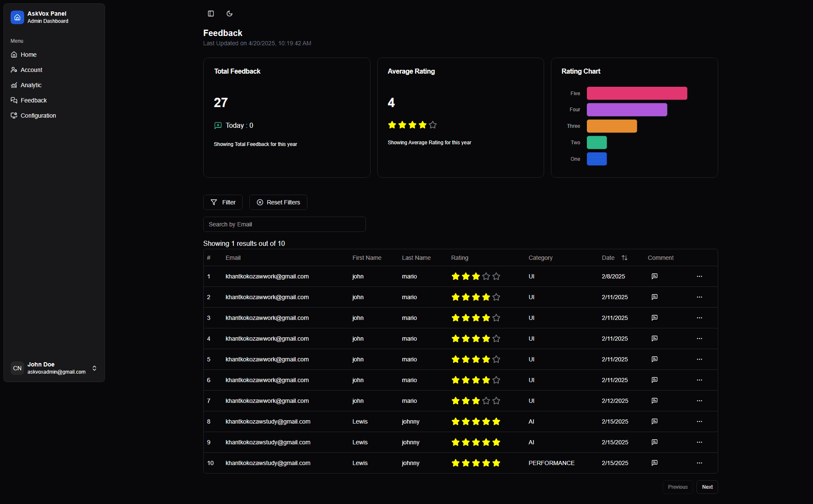Sort the table by the Date column arrows

coord(624,257)
